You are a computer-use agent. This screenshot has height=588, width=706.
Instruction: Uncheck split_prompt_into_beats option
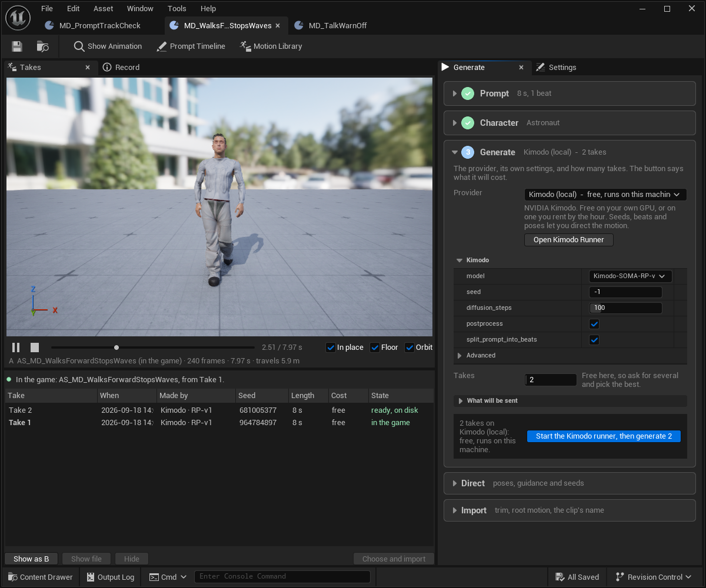tap(594, 340)
